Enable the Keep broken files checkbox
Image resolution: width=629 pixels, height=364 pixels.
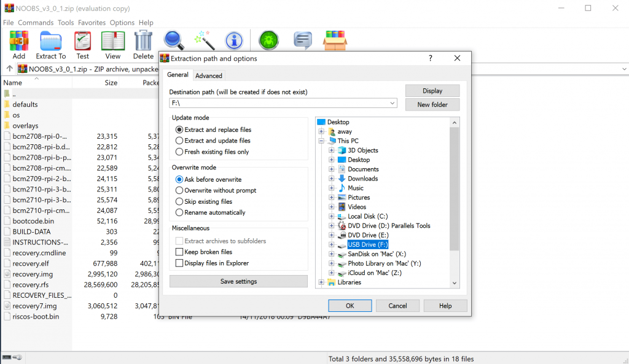[x=179, y=252]
